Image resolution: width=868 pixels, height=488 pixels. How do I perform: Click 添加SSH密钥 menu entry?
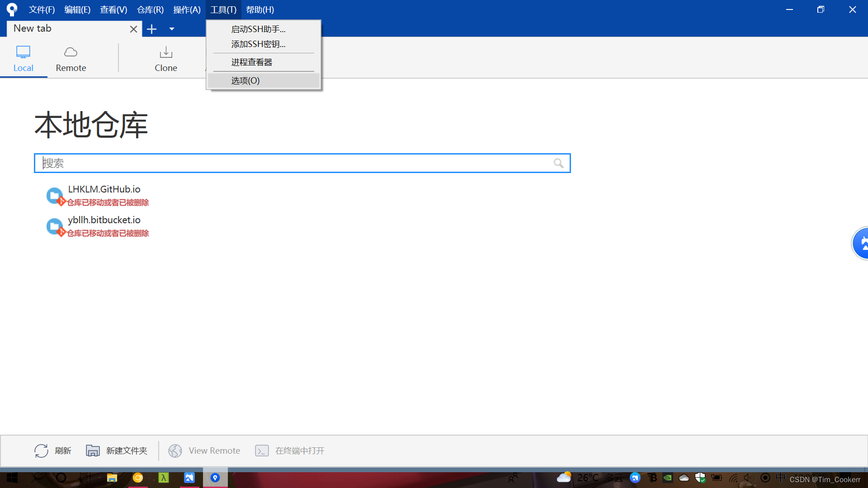pyautogui.click(x=258, y=44)
